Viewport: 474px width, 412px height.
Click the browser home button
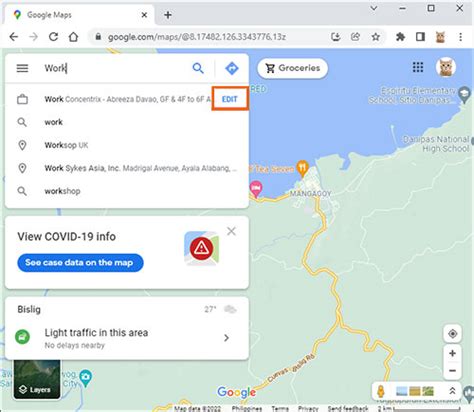click(x=73, y=37)
